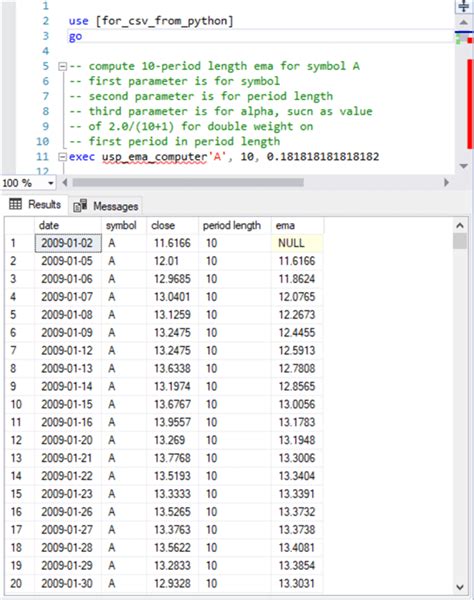The height and width of the screenshot is (600, 474).
Task: Click the ema column header
Action: (297, 225)
